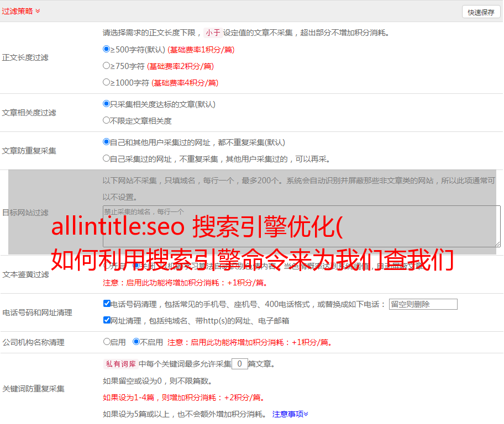
Task: Click the 文章相关度过滤 row label
Action: coord(29,113)
